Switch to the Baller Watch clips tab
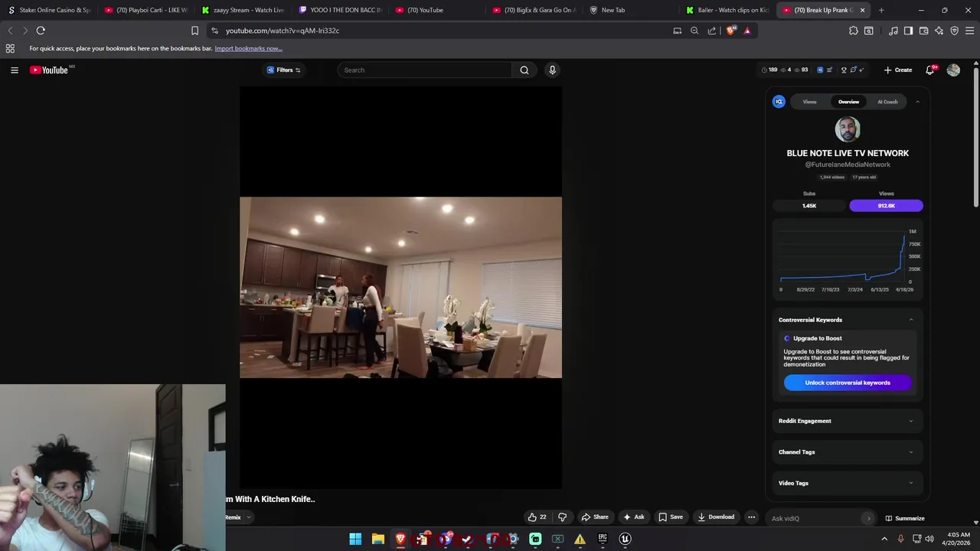 pos(728,10)
